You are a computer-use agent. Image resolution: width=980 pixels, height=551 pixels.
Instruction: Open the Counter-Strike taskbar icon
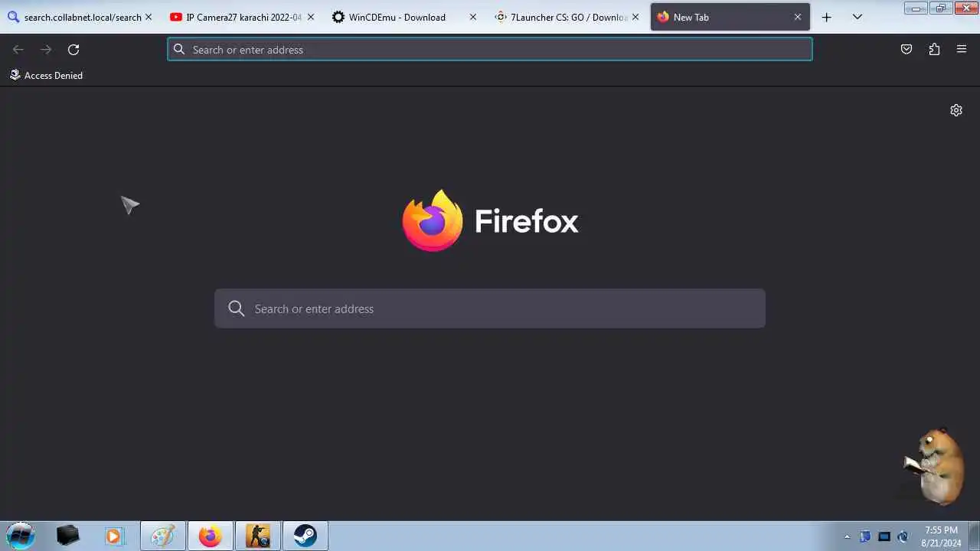258,536
